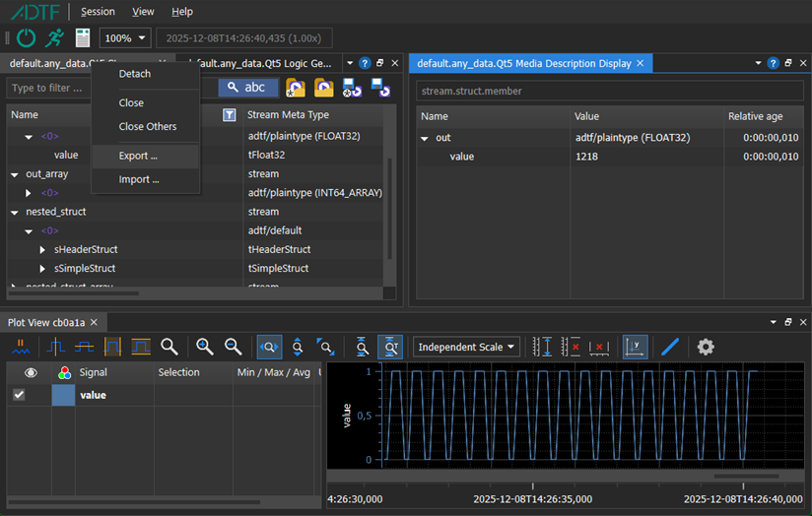Viewport: 812px width, 516px height.
Task: Collapse the out_array tree node
Action: 15,174
